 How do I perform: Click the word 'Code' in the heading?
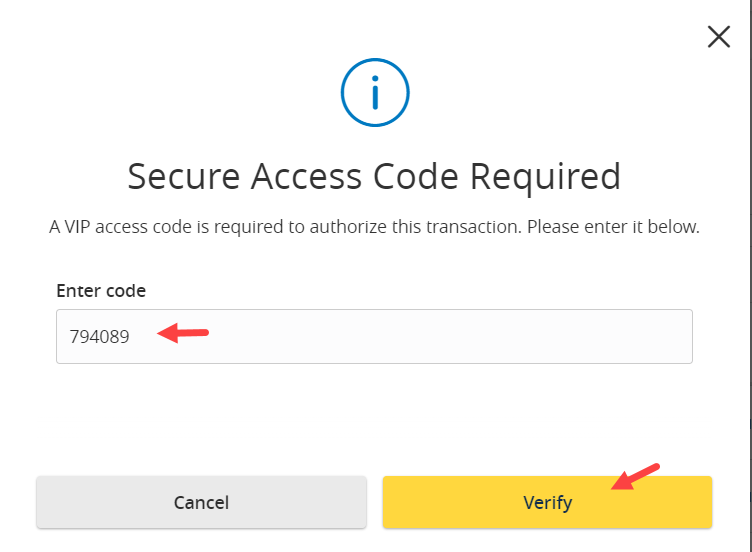416,177
